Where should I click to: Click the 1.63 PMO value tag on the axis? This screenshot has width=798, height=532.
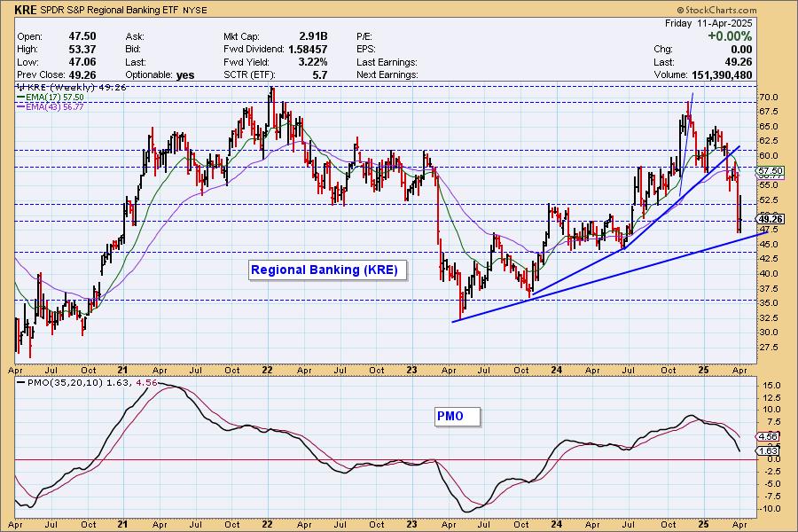click(x=768, y=450)
